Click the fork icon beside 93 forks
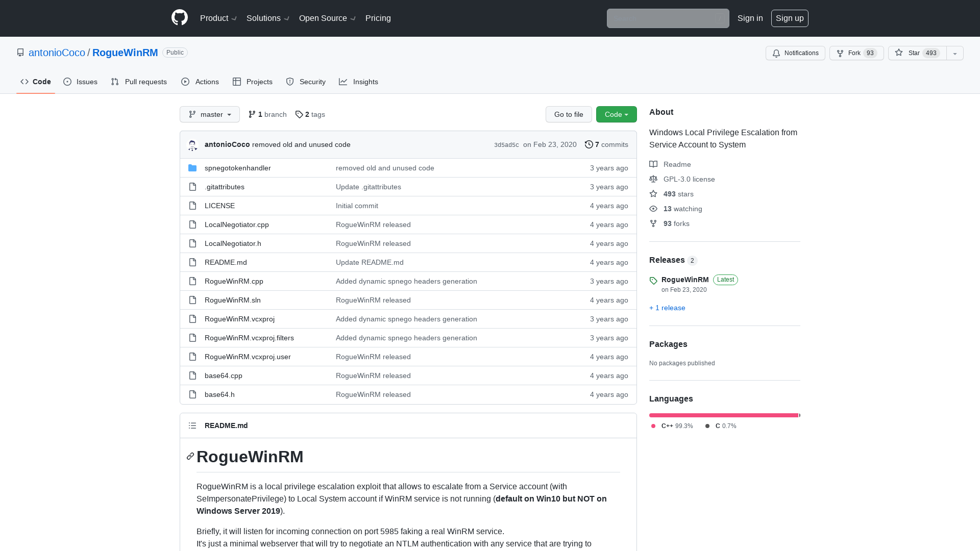 [x=653, y=223]
